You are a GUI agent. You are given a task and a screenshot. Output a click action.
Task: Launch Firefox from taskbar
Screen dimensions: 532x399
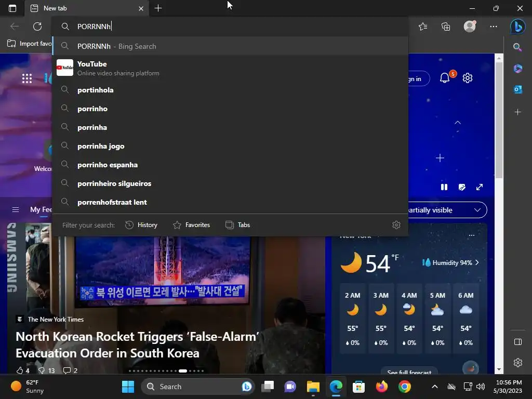382,387
